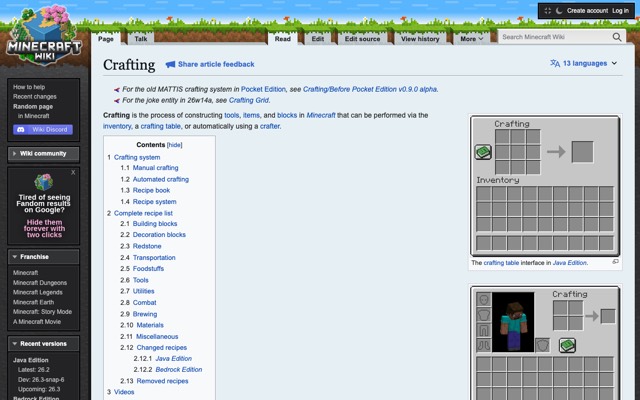Image resolution: width=640 pixels, height=400 pixels.
Task: Open the Edit tab
Action: (x=318, y=39)
